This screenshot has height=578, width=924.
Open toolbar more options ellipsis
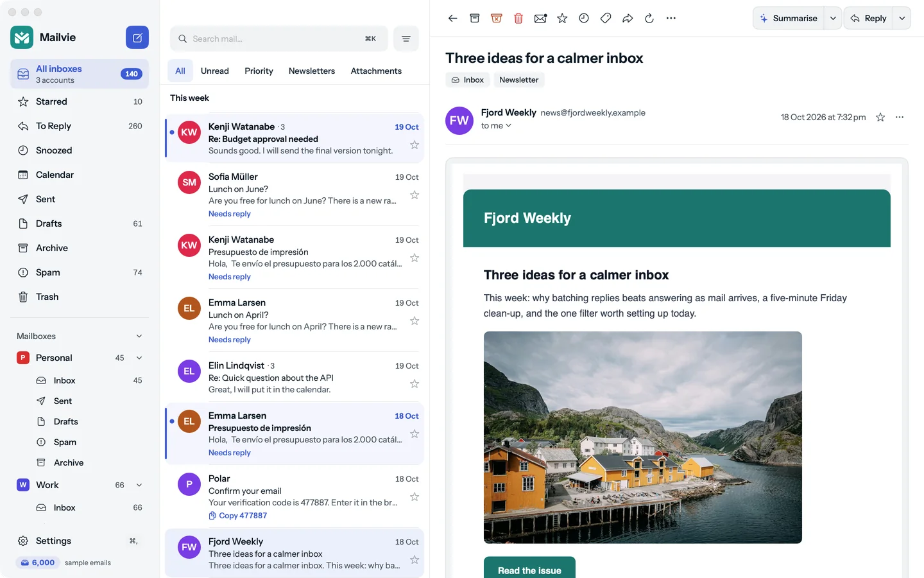671,18
